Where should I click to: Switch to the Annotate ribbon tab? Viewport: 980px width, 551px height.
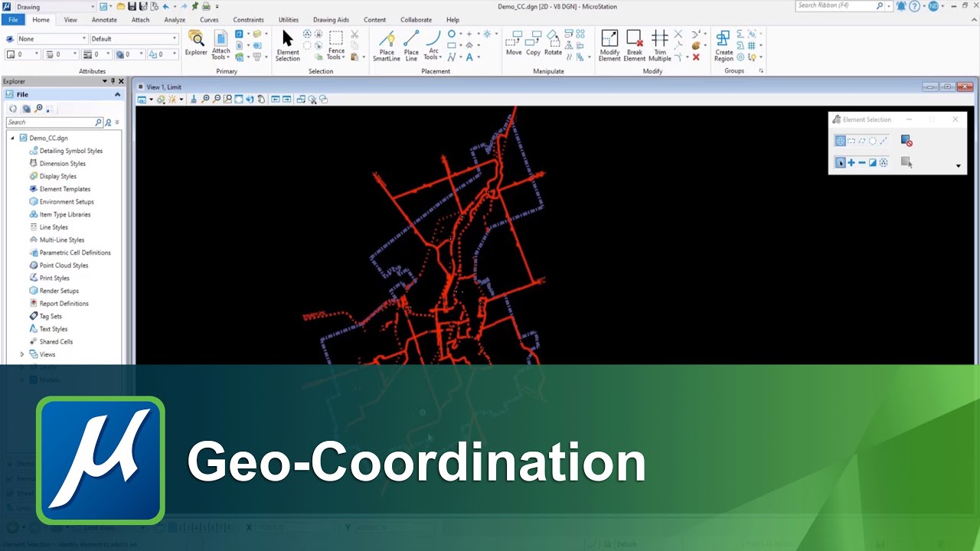[x=104, y=20]
